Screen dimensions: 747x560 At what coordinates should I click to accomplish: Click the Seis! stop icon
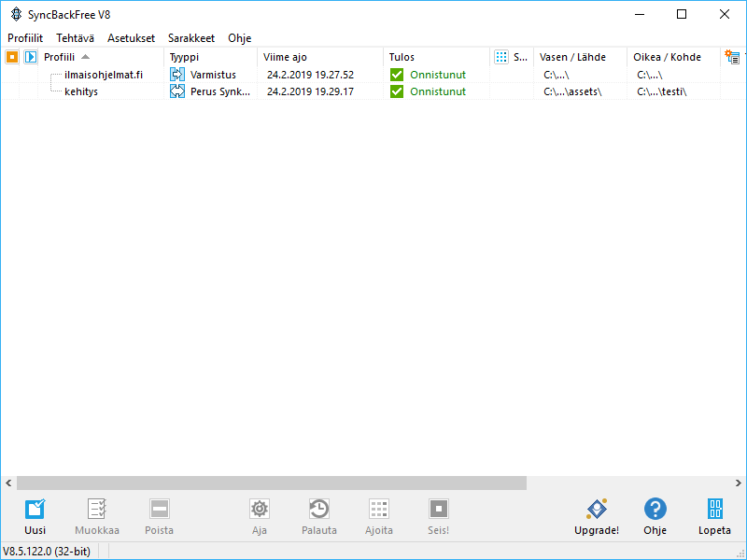point(439,509)
